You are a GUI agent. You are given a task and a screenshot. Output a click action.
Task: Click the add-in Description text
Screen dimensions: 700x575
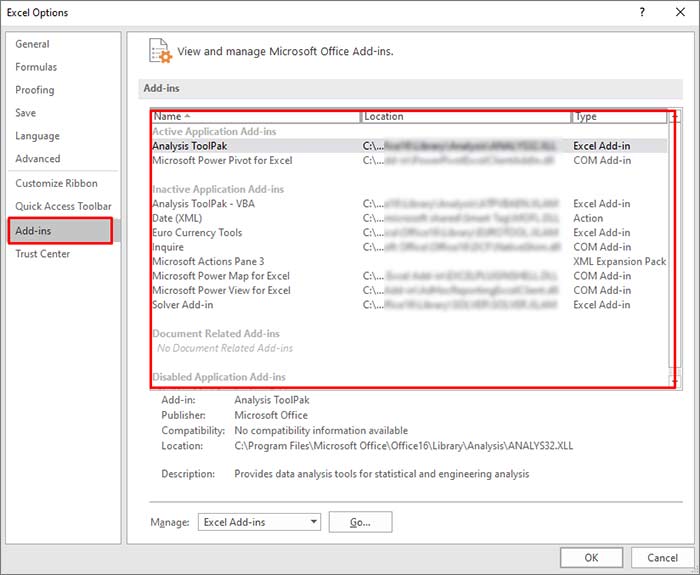tap(382, 474)
